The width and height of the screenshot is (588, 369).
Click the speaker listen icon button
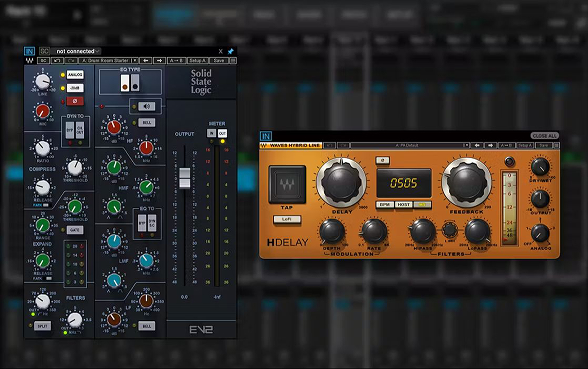[146, 106]
